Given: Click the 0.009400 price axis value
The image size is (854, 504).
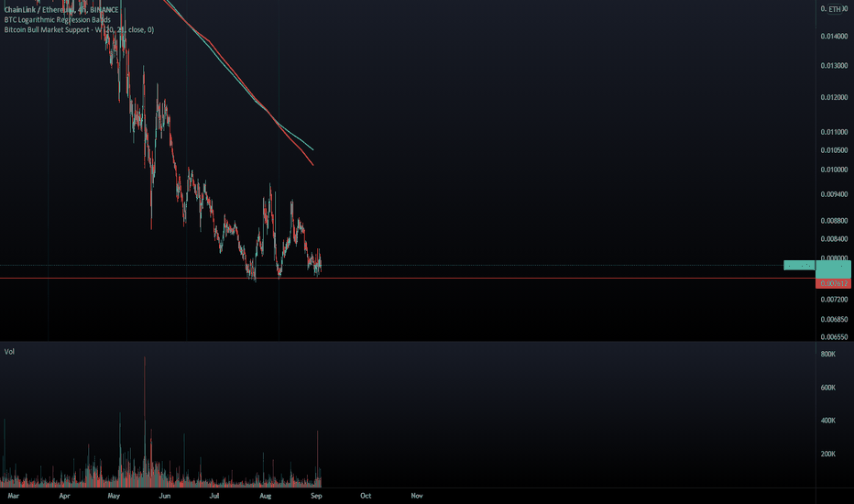Looking at the screenshot, I should point(834,194).
